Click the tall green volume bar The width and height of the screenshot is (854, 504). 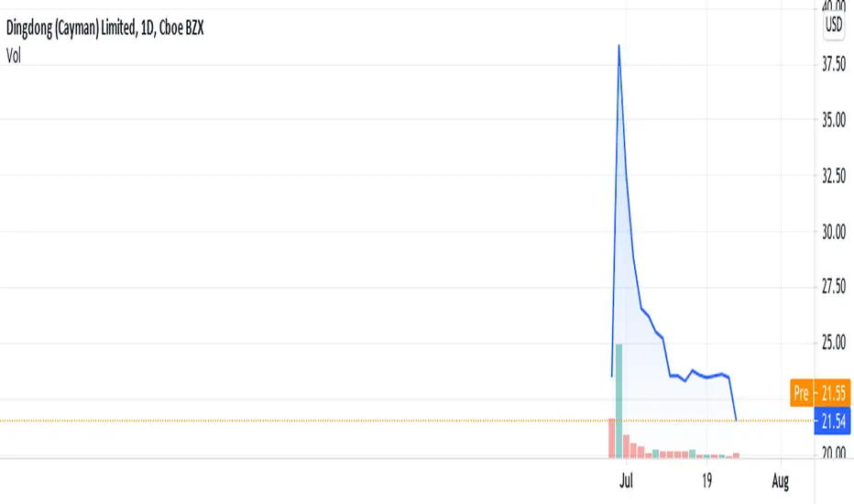[x=619, y=400]
